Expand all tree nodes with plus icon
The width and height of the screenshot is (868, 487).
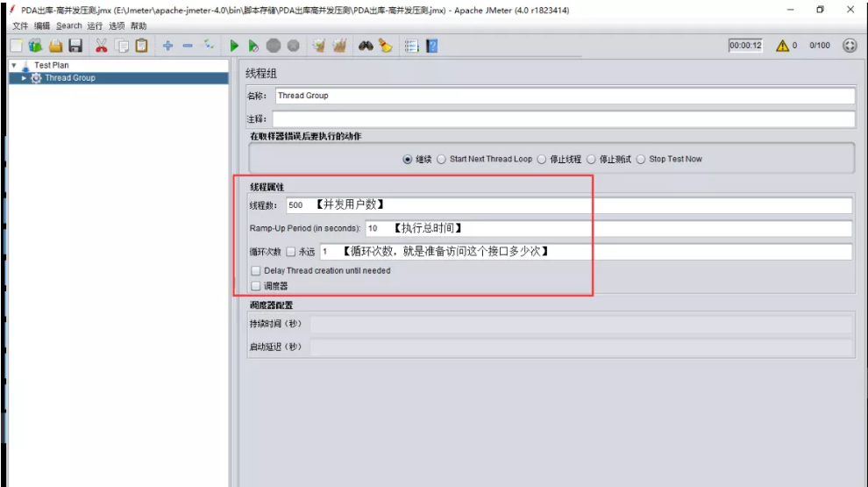click(x=167, y=46)
